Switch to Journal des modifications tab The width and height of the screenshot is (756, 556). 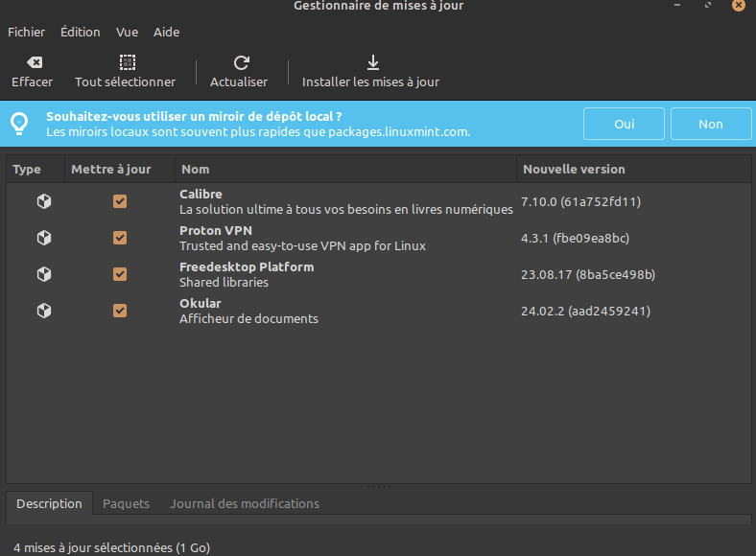(245, 503)
